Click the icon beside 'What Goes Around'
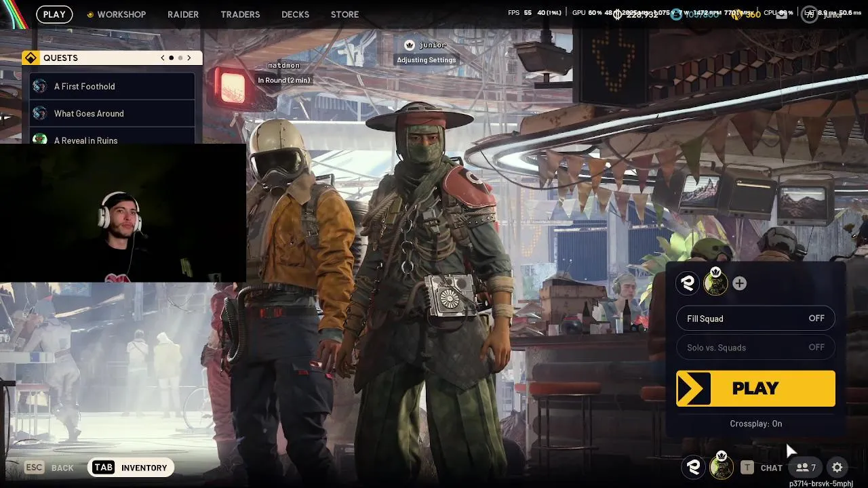Image resolution: width=868 pixels, height=488 pixels. 40,113
